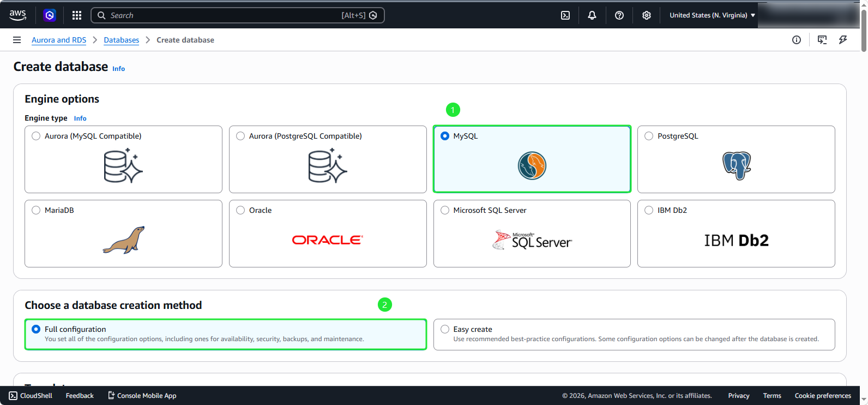Open the services grid menu

(77, 15)
